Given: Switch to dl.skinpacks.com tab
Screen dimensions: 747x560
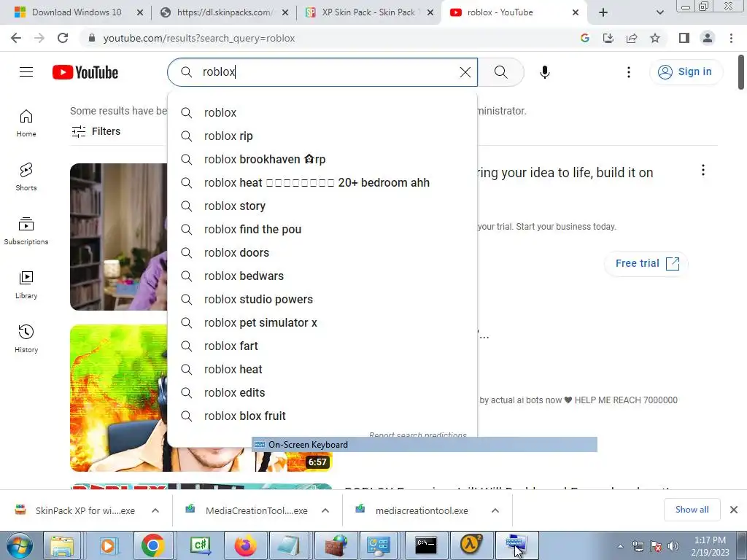Looking at the screenshot, I should [225, 12].
